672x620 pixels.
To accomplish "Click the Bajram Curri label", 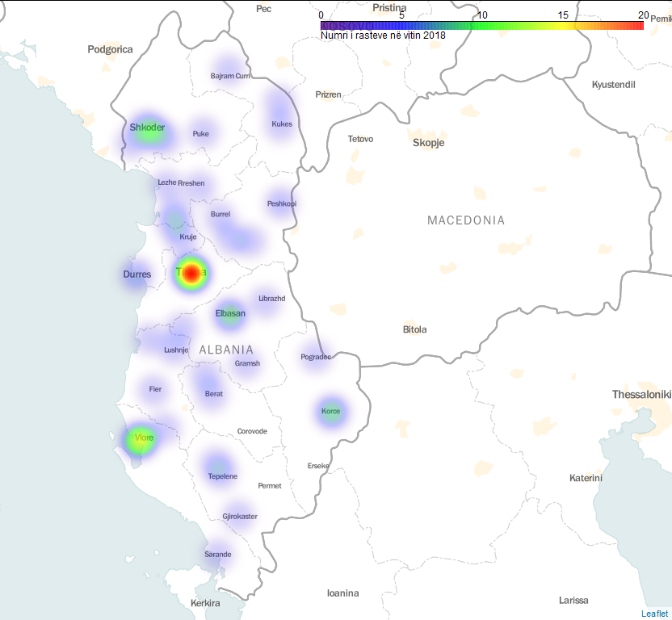I will (x=230, y=76).
